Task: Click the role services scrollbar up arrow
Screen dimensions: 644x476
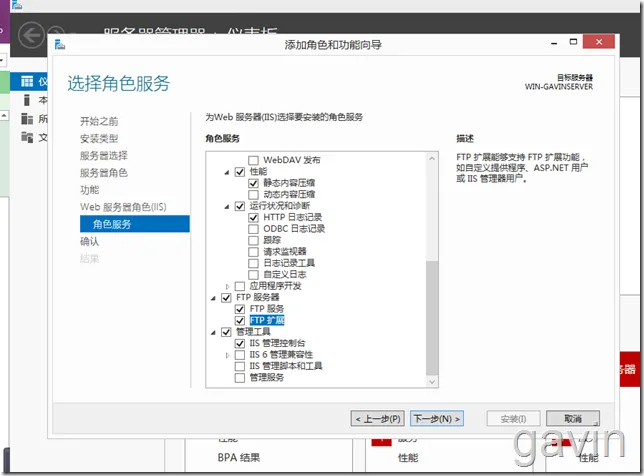Action: (x=432, y=158)
